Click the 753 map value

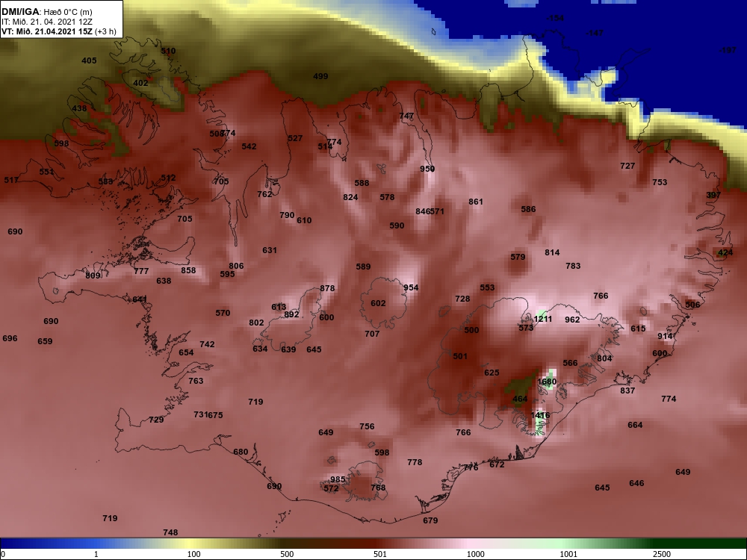(660, 182)
